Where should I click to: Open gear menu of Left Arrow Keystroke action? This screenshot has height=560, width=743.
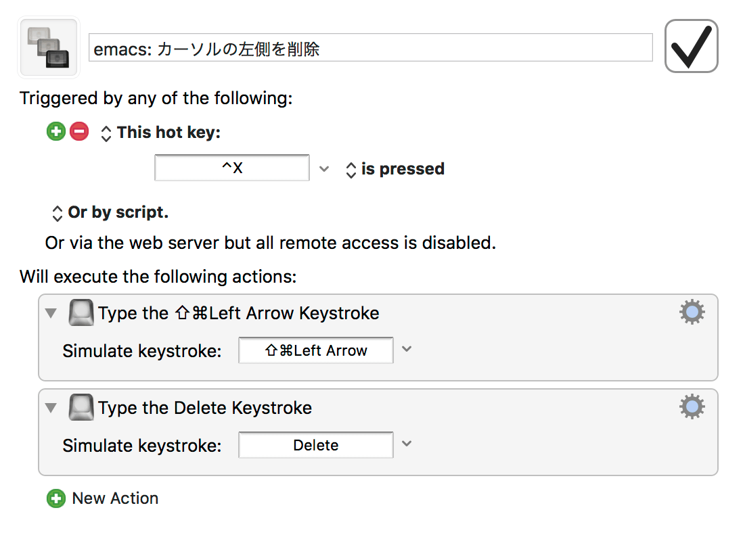click(x=692, y=312)
